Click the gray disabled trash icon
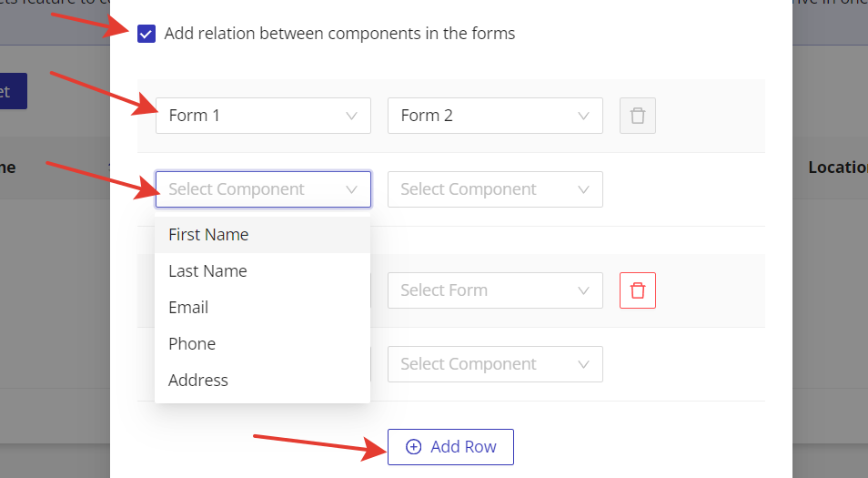The height and width of the screenshot is (478, 868). pyautogui.click(x=638, y=116)
